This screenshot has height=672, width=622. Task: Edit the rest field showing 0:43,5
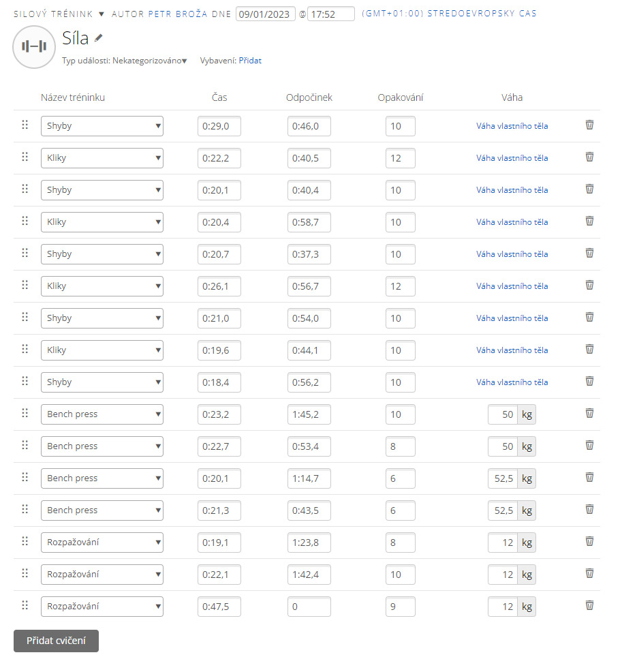click(x=309, y=510)
